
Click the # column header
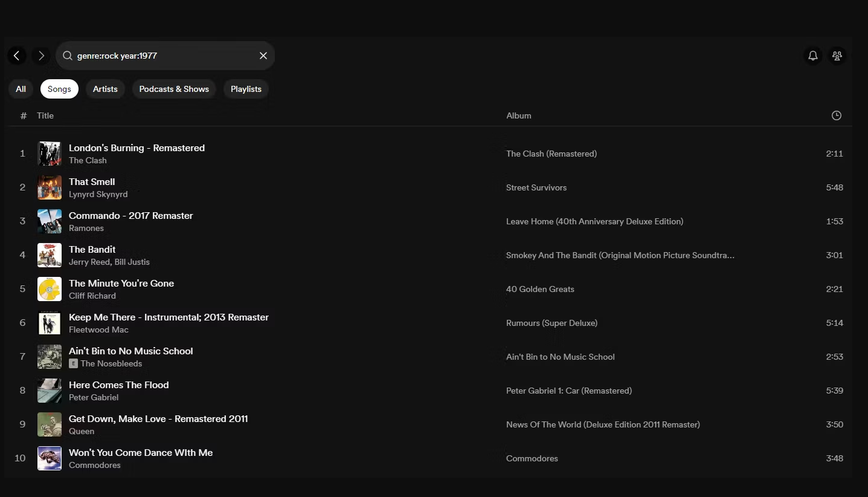click(x=23, y=115)
